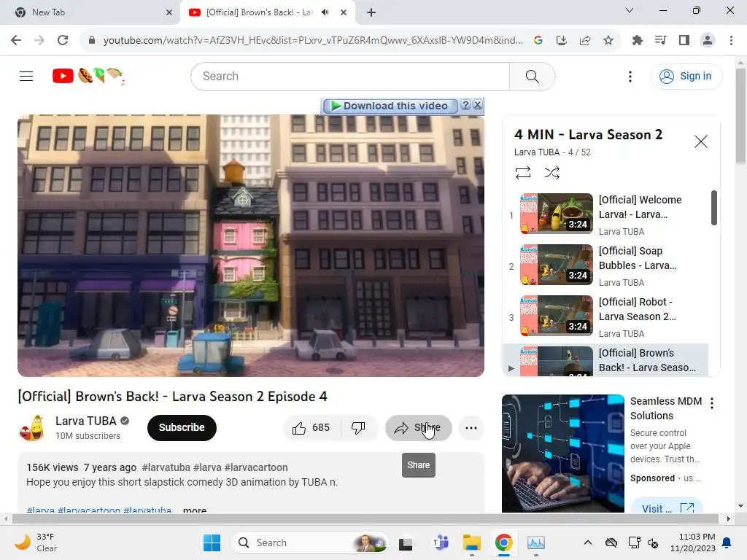Open the Windows Start menu
Image resolution: width=747 pixels, height=560 pixels.
tap(212, 542)
